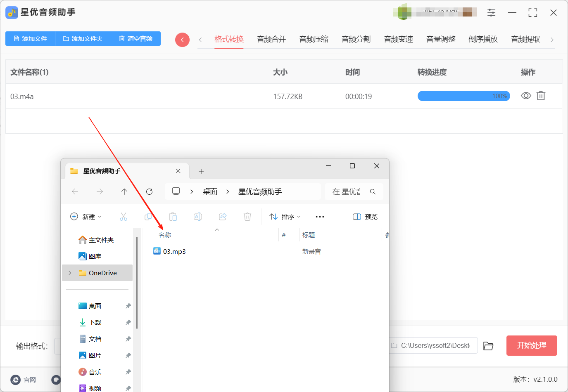Click the eye preview icon for 03.m4a
Image resolution: width=568 pixels, height=392 pixels.
526,96
